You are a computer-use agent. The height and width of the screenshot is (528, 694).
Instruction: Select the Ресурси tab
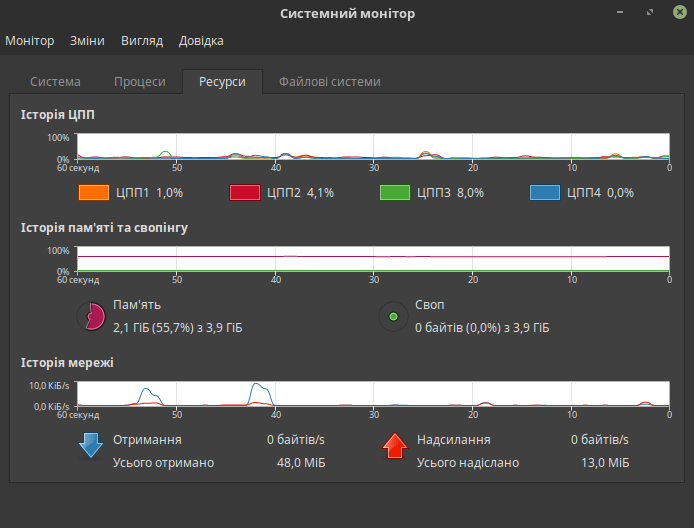coord(222,82)
